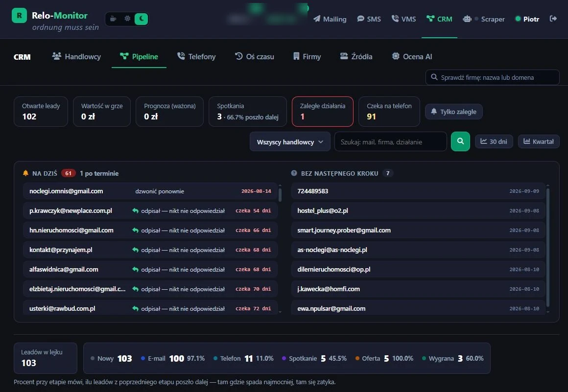Open the j.kawecka@homfi.com lead
The image size is (568, 392).
click(418, 289)
